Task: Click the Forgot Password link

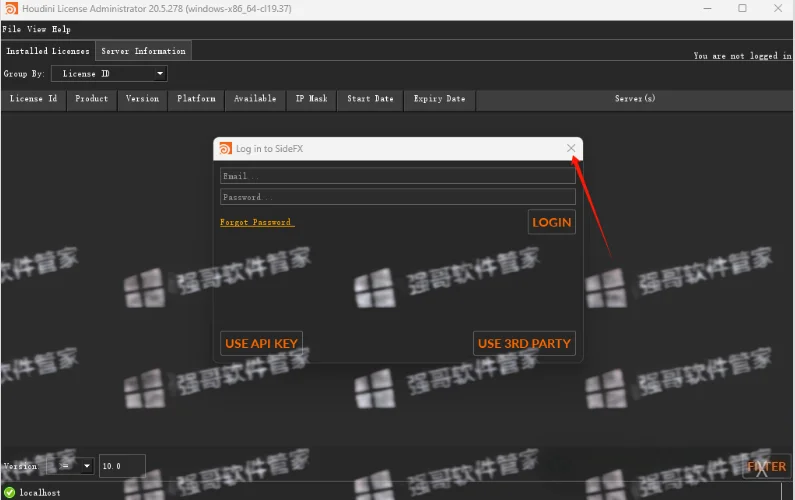Action: point(257,222)
